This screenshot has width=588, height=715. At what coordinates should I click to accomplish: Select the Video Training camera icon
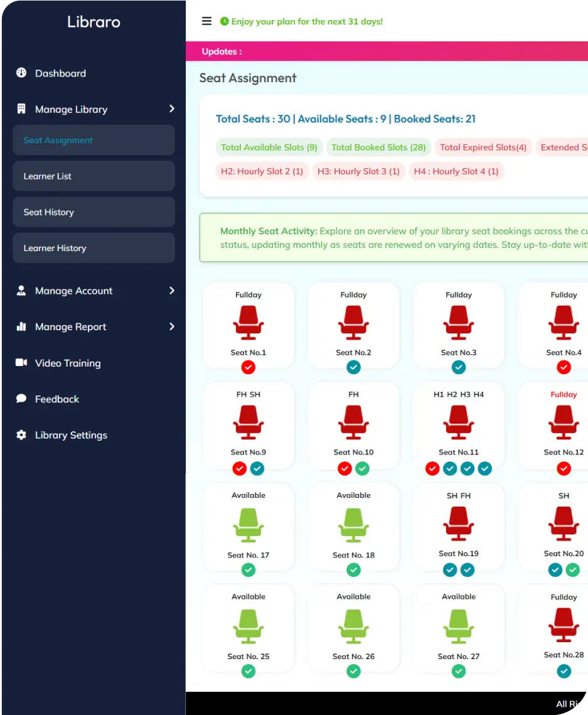pyautogui.click(x=21, y=363)
